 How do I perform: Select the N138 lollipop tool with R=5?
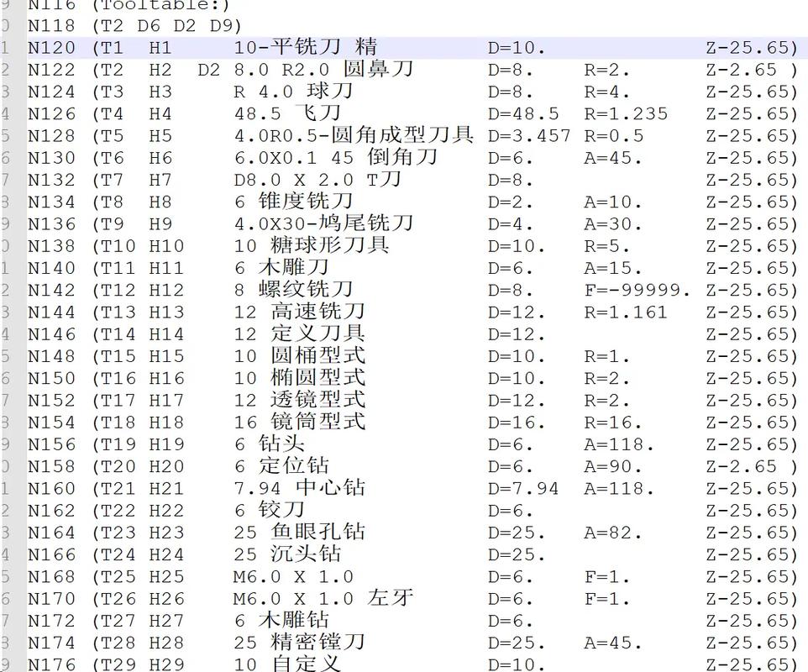point(252,246)
